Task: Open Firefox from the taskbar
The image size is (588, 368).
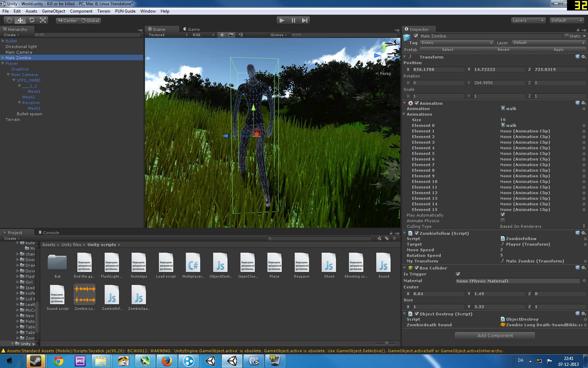Action: tap(167, 361)
